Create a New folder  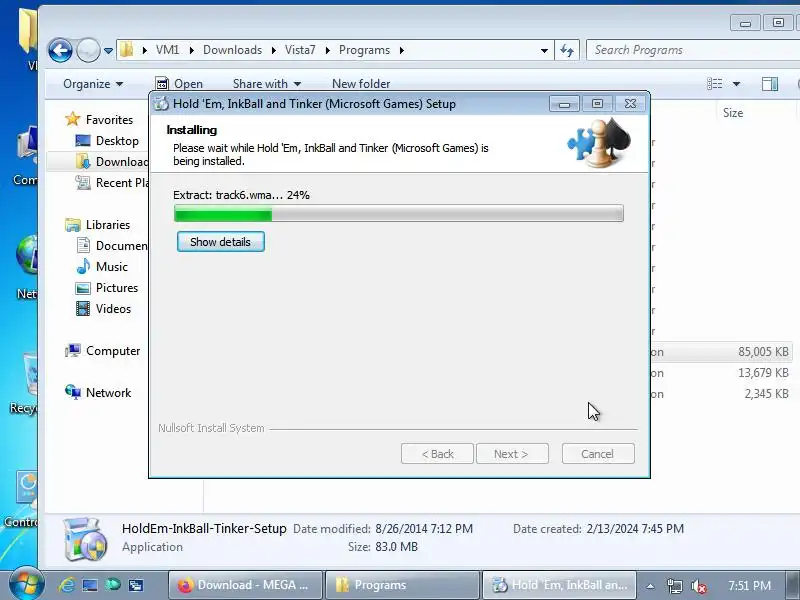pos(361,84)
